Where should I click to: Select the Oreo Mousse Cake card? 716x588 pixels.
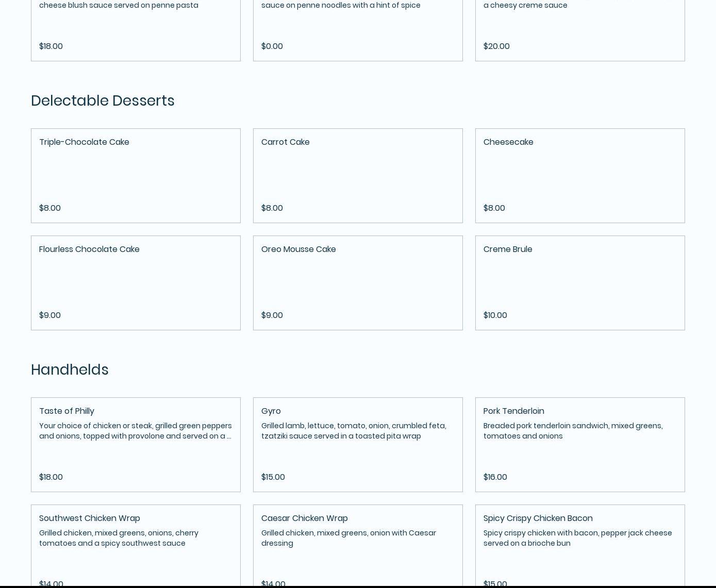click(298, 249)
